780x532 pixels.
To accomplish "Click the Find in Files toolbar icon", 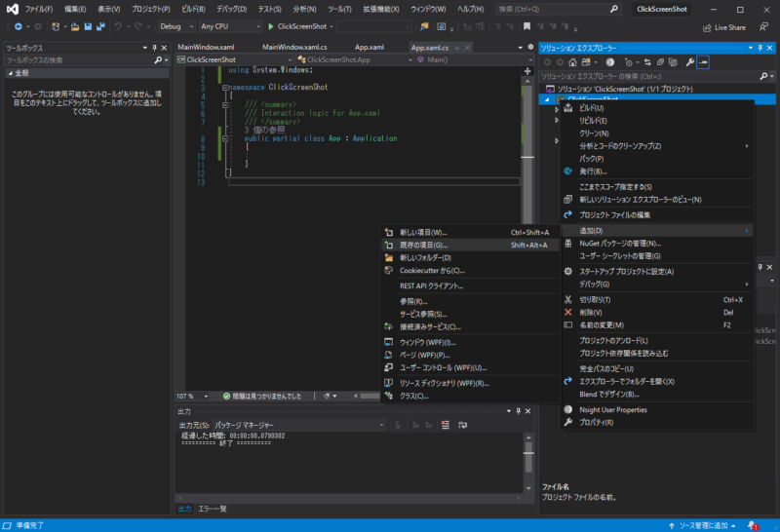I will click(424, 27).
